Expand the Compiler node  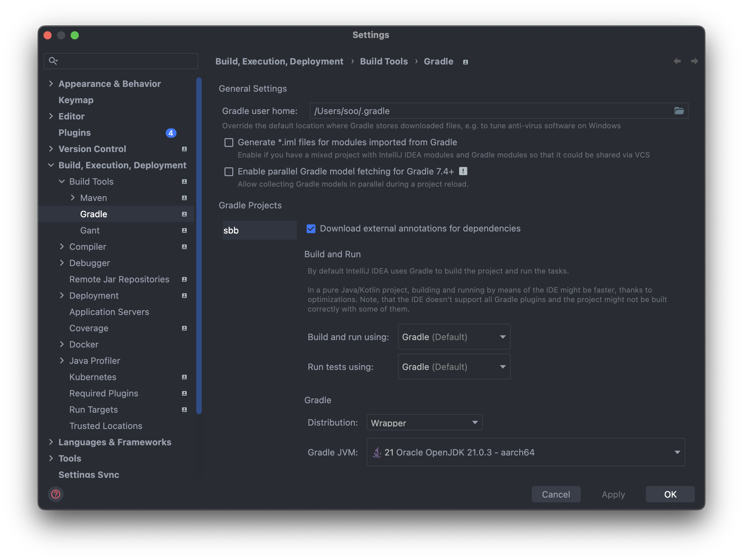tap(62, 246)
